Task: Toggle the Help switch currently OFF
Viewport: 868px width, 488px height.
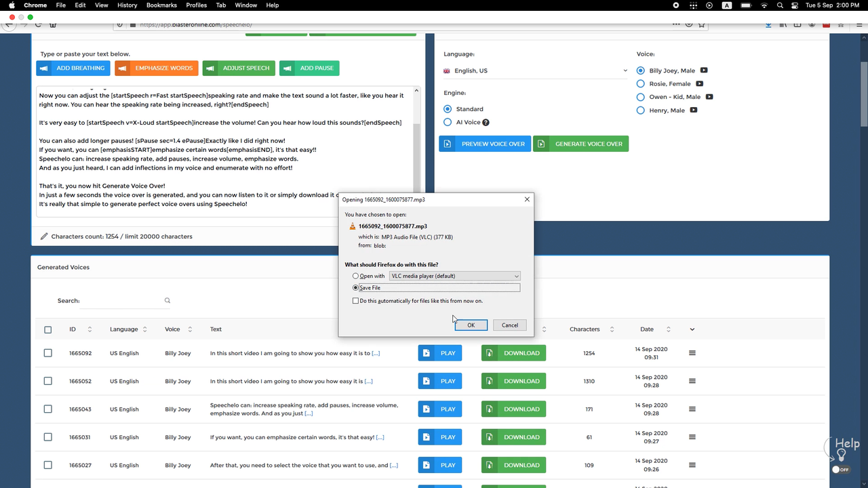Action: [840, 469]
